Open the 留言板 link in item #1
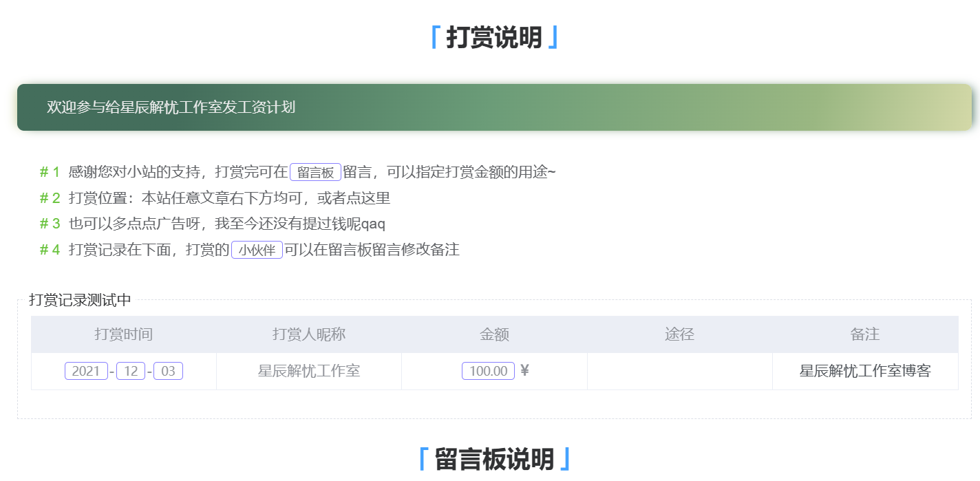 pos(315,172)
